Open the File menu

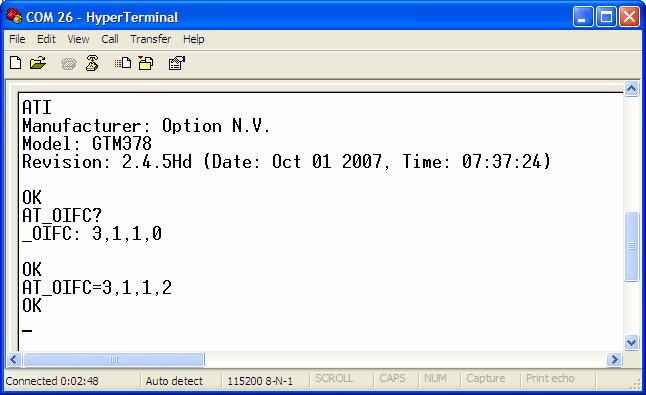coord(17,39)
